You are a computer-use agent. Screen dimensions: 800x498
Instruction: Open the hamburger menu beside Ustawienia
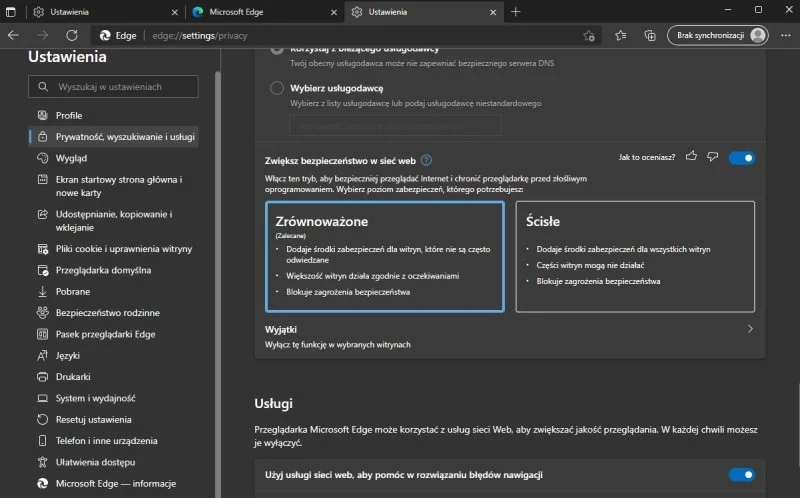(13, 57)
